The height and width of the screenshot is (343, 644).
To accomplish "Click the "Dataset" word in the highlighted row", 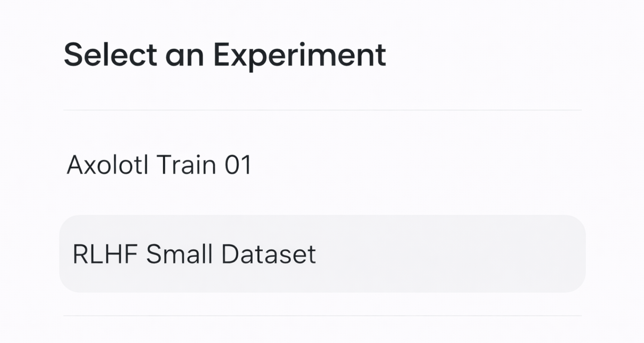I will click(268, 254).
